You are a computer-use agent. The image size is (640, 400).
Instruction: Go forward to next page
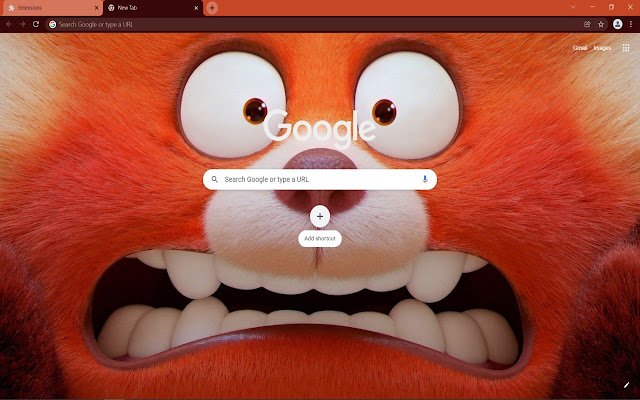22,24
